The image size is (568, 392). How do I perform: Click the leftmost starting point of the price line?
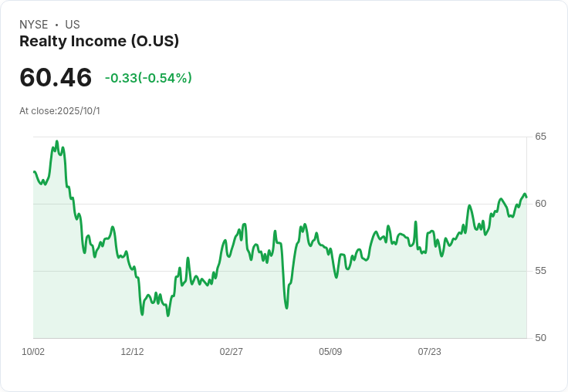(34, 171)
